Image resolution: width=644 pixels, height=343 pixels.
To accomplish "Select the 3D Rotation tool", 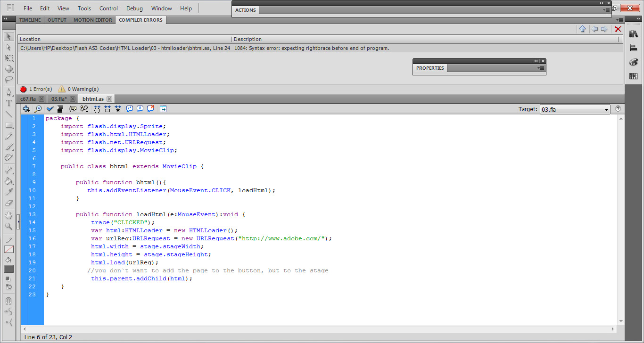I will 8,69.
